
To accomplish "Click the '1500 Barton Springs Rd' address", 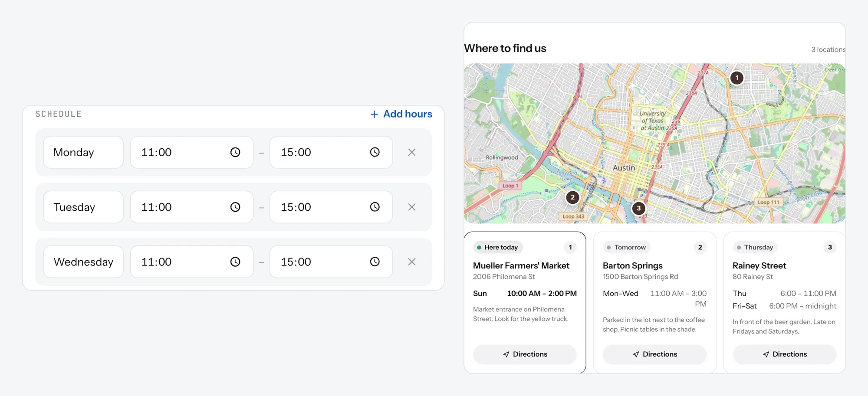I will (x=640, y=277).
